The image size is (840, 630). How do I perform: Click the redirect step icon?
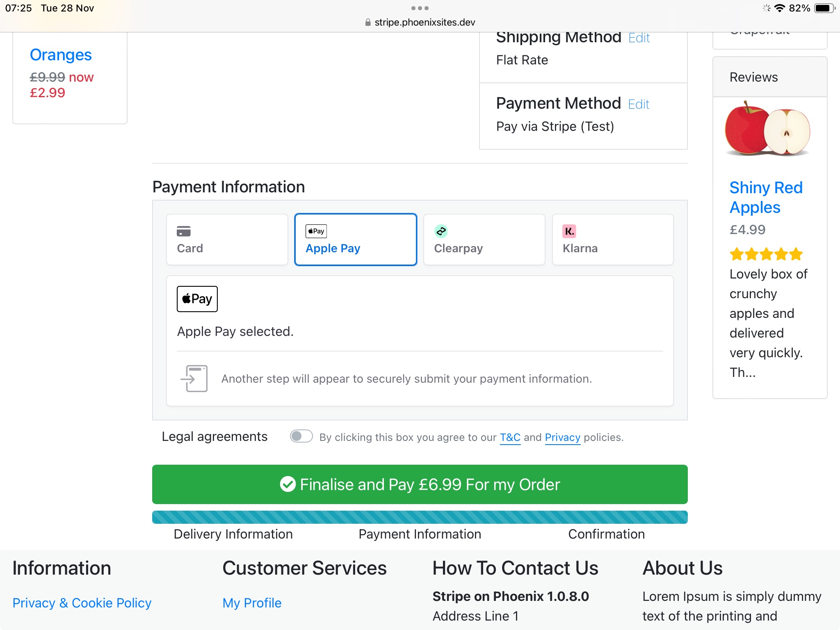coord(194,379)
